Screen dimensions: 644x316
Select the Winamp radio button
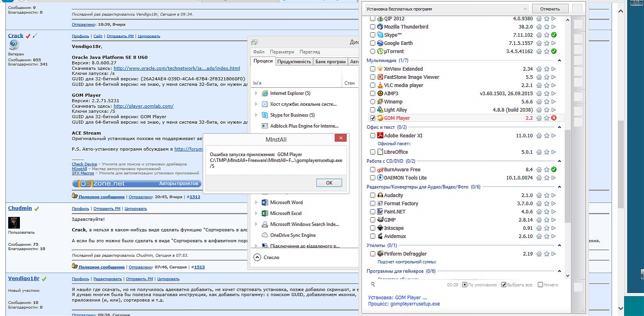[373, 102]
